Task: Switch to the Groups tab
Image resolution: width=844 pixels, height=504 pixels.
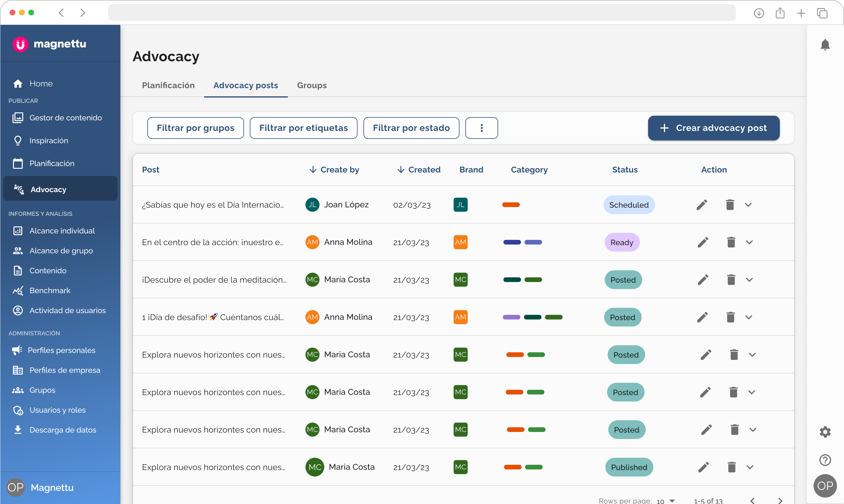Action: point(311,85)
